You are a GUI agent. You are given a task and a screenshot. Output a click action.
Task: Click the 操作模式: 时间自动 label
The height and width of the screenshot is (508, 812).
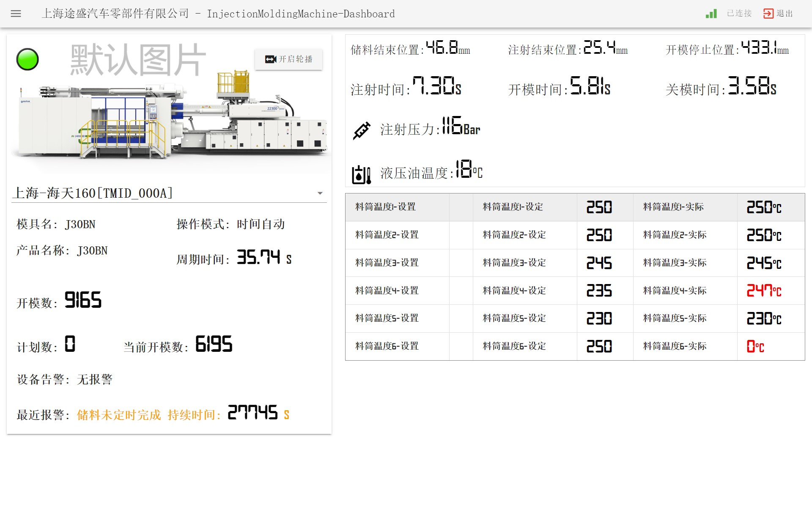(x=231, y=224)
